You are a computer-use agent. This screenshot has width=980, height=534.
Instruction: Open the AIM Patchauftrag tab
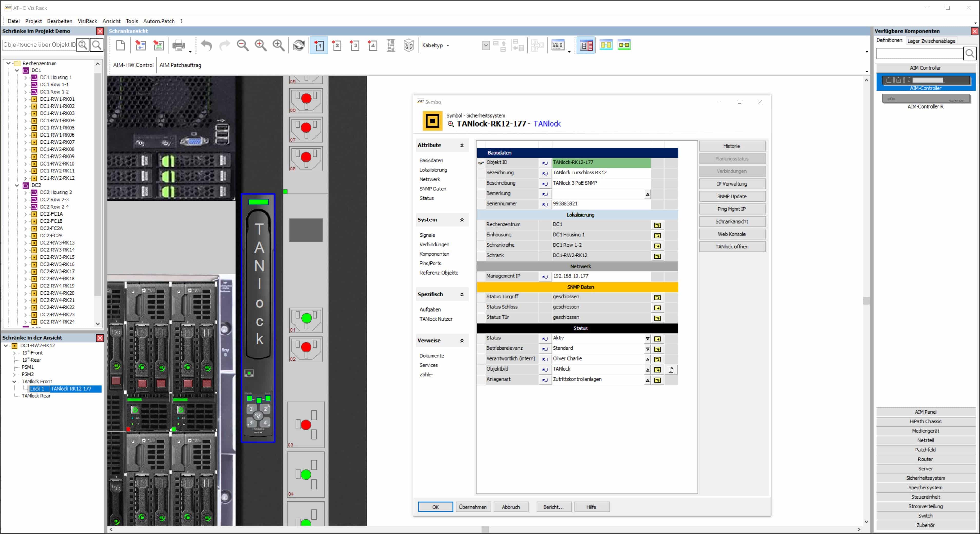coord(180,65)
